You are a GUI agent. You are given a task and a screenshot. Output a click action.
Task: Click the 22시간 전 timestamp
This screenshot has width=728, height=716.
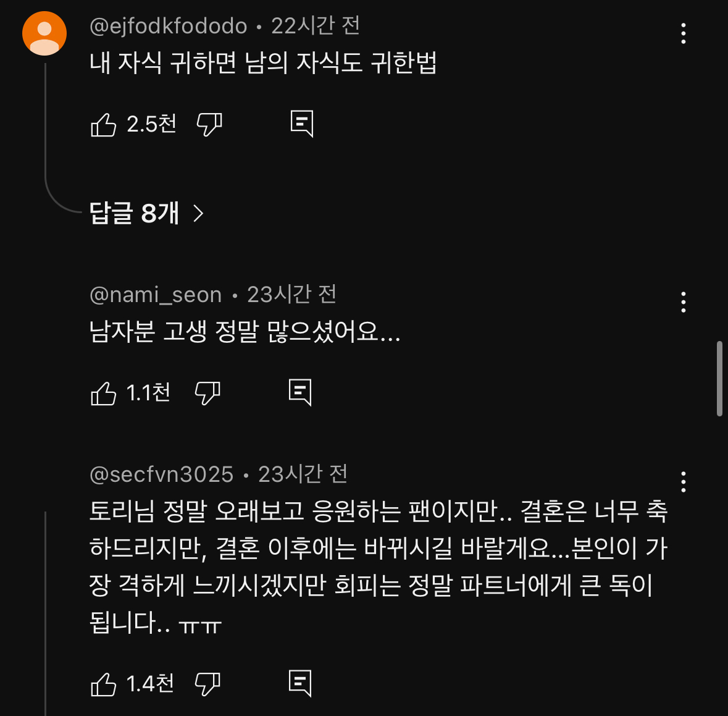[316, 26]
